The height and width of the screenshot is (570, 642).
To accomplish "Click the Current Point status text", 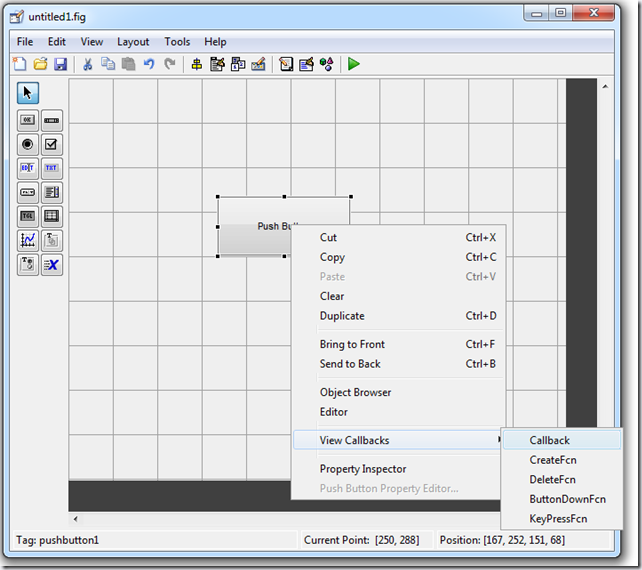I will click(362, 540).
